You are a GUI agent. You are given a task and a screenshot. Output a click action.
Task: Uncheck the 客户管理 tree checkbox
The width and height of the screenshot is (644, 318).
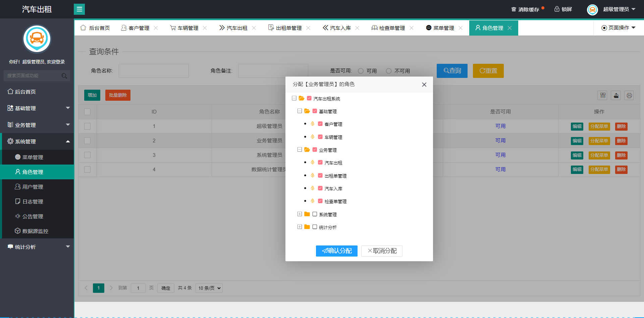(320, 124)
